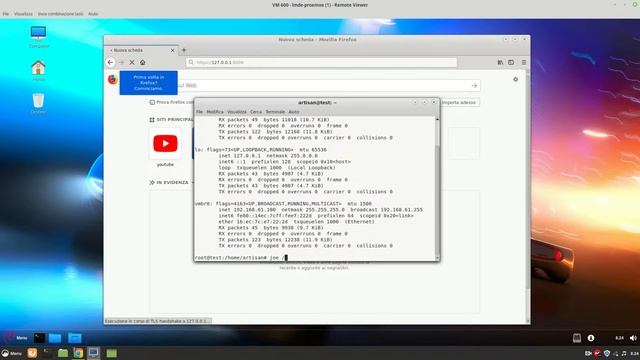Launch the orange app in host taskbar
This screenshot has width=640, height=360.
32,353
